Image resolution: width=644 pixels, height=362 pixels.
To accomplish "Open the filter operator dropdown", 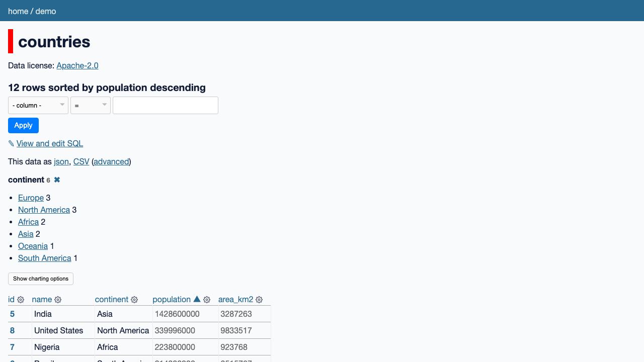I will (91, 106).
